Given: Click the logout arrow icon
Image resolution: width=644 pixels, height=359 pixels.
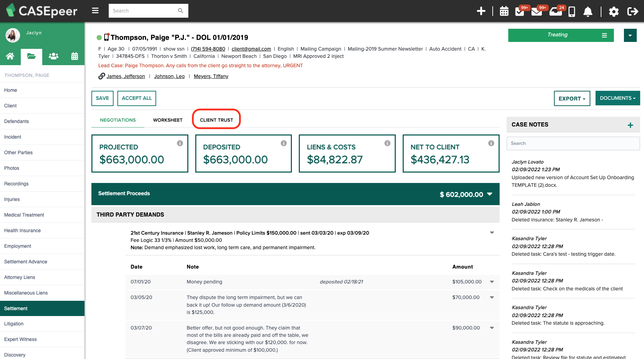Looking at the screenshot, I should coord(633,11).
